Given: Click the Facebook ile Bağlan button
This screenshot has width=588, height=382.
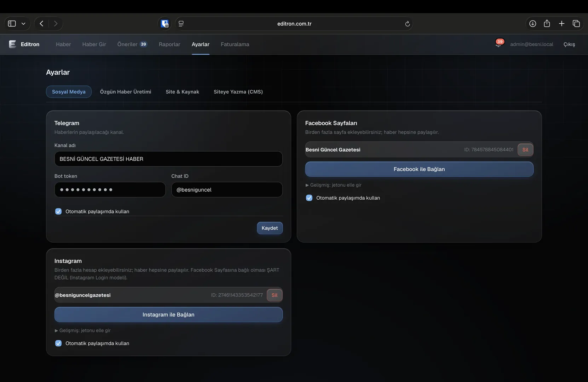Looking at the screenshot, I should [x=419, y=169].
